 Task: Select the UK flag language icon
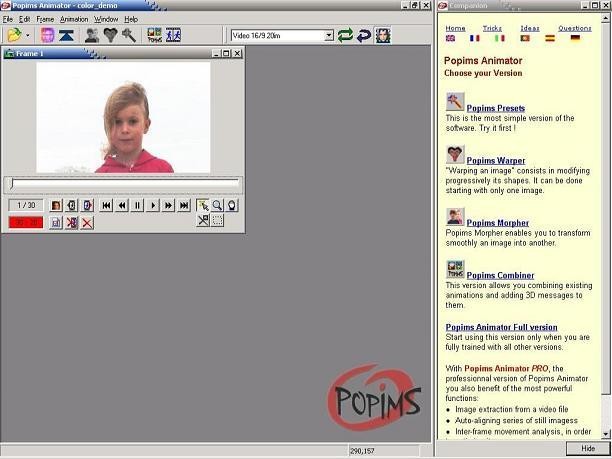coord(450,38)
